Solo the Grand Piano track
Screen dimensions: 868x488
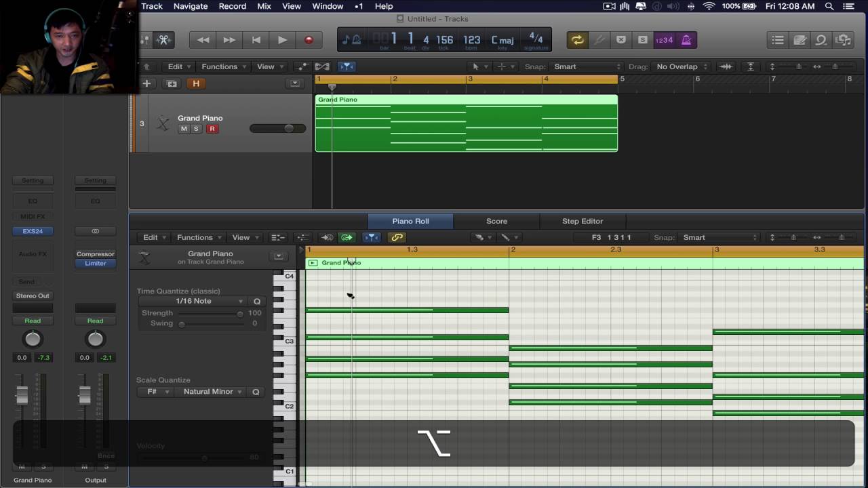(x=197, y=129)
